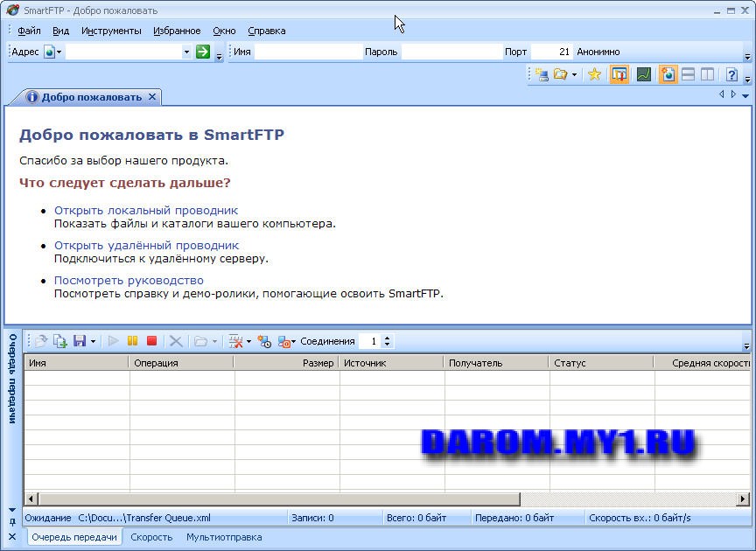Open the transfer queue pane options arrow
Viewport: 756px width, 551px height.
[12, 509]
